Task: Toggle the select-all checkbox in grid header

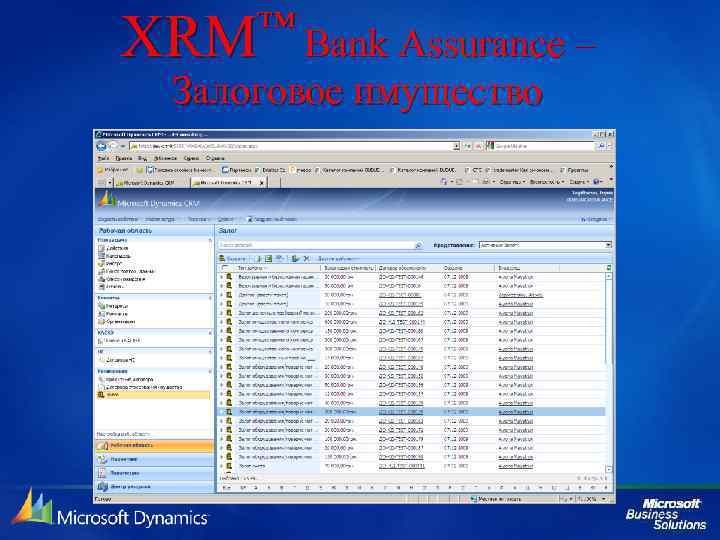Action: pos(225,268)
